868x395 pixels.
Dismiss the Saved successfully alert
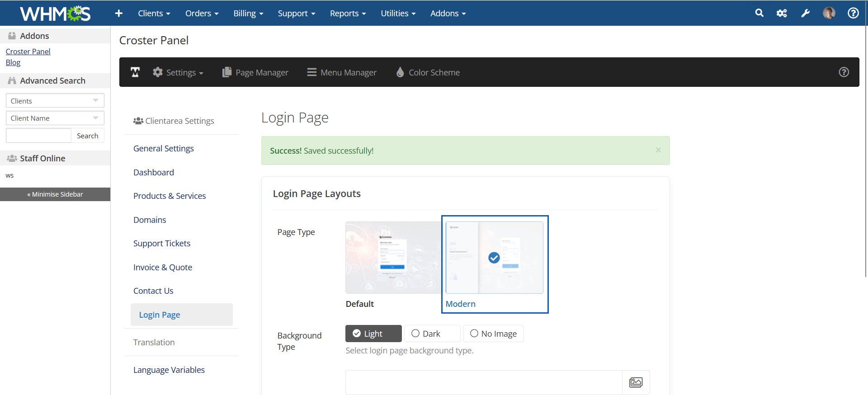pyautogui.click(x=658, y=150)
